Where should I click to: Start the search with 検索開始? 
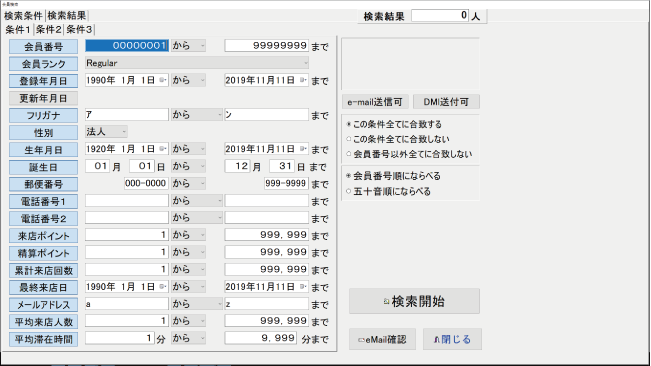coord(414,301)
